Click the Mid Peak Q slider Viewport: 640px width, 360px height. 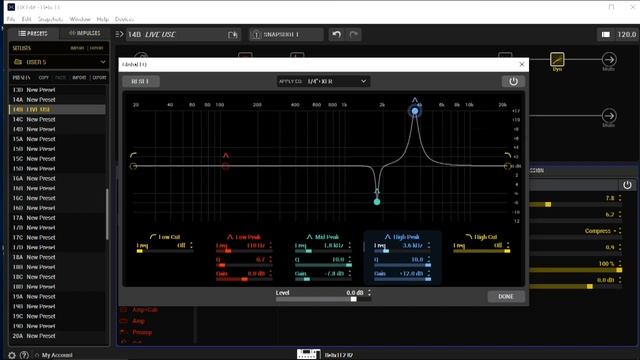pyautogui.click(x=323, y=265)
